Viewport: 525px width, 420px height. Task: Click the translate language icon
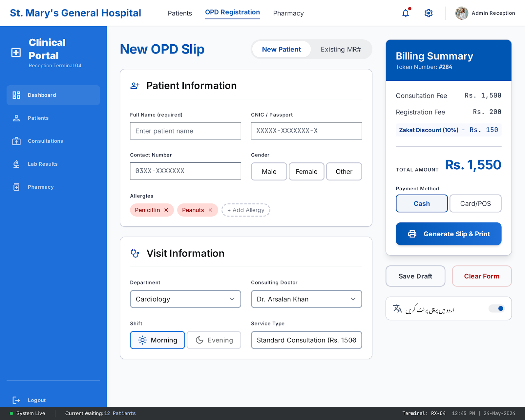[x=397, y=309]
